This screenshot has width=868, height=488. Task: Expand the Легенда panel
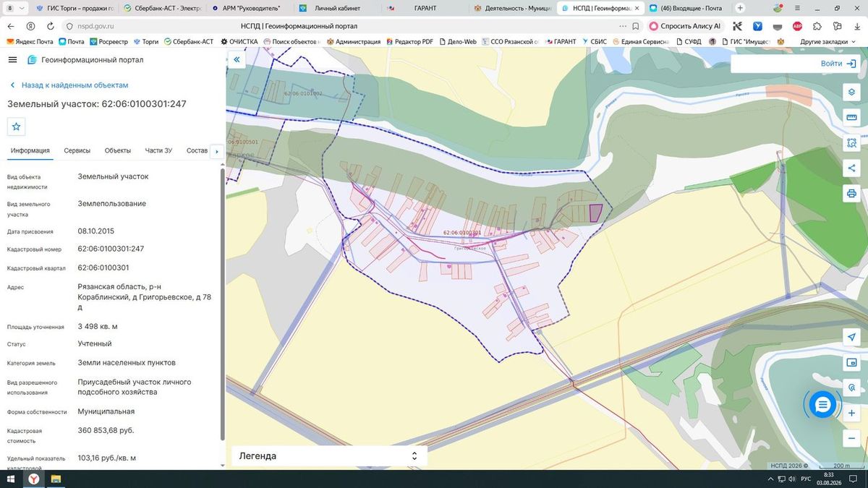[x=329, y=456]
